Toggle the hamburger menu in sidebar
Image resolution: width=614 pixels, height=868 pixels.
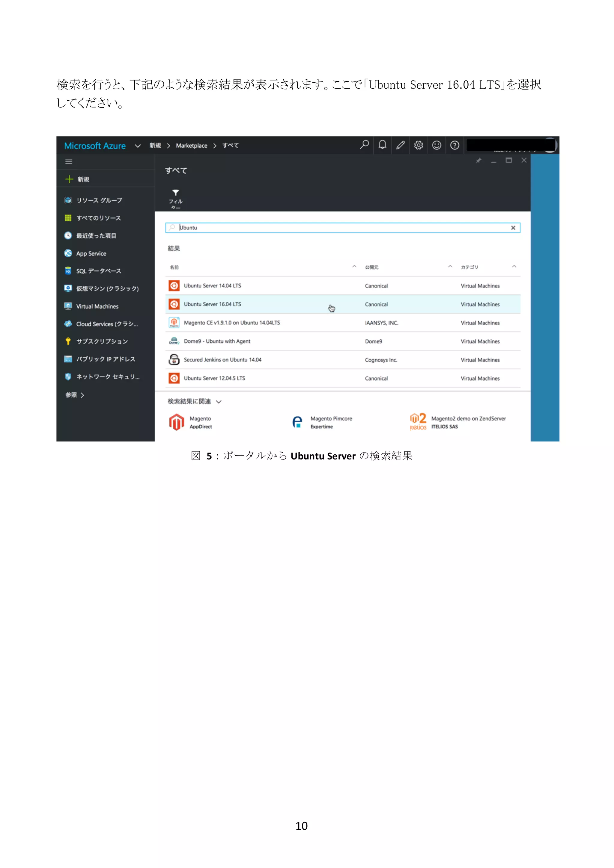pyautogui.click(x=68, y=162)
